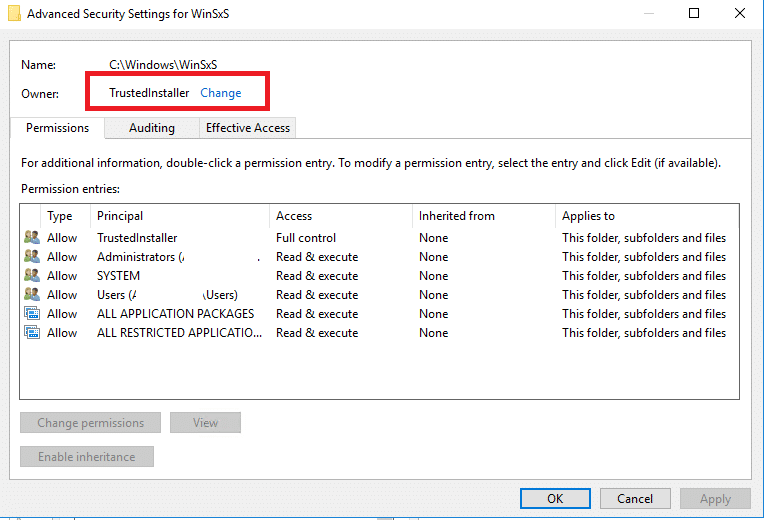
Task: Select the SYSTEM principal entry
Action: click(118, 276)
